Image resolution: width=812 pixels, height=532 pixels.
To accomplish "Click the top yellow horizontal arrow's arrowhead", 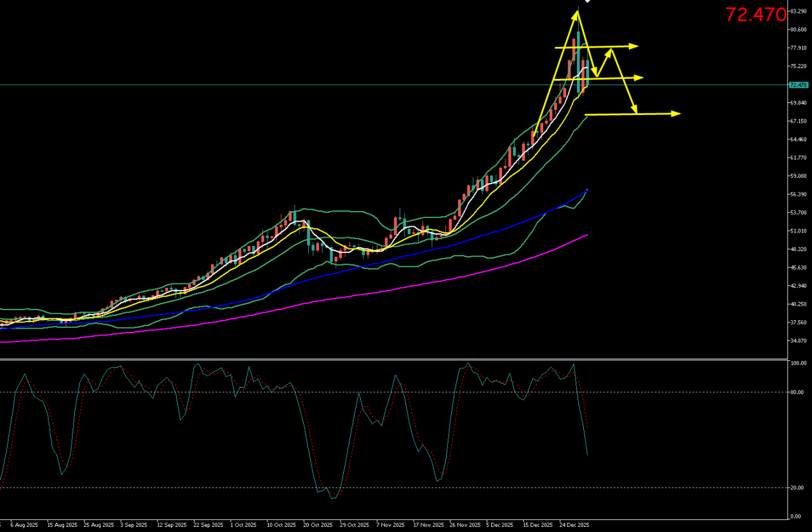I will (x=634, y=46).
